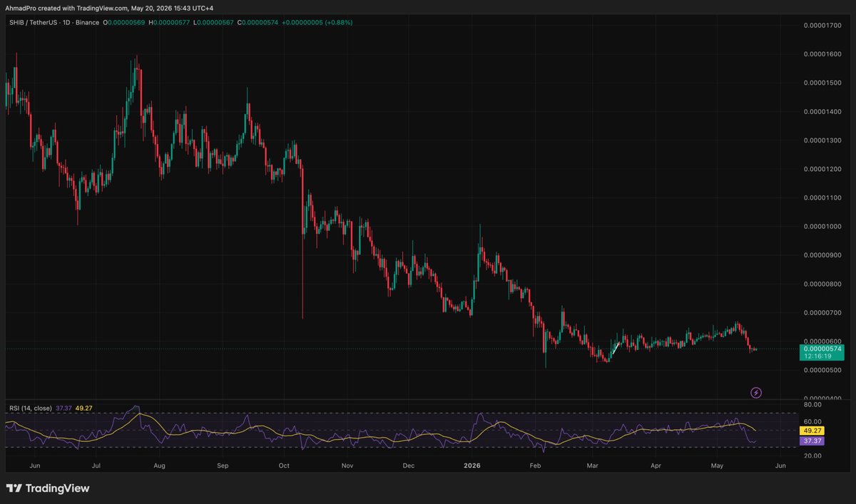Click the open value O0.00000569
856x504 pixels.
[126, 22]
